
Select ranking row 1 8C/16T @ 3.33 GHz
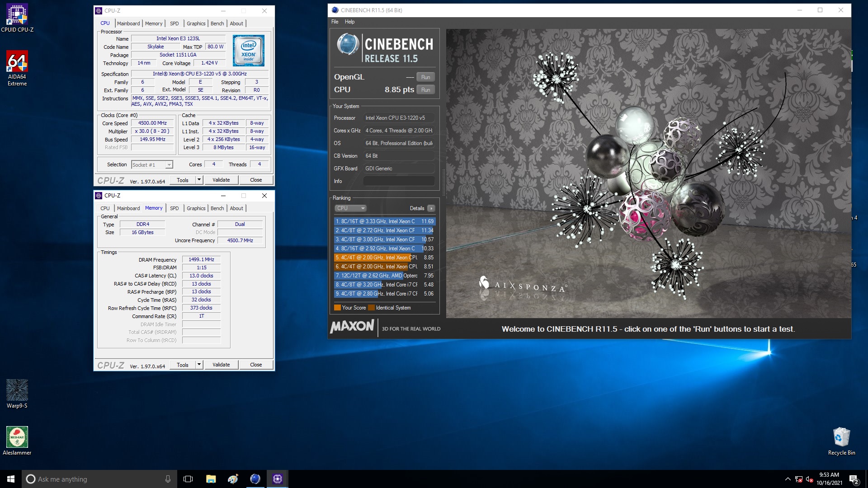pos(384,221)
